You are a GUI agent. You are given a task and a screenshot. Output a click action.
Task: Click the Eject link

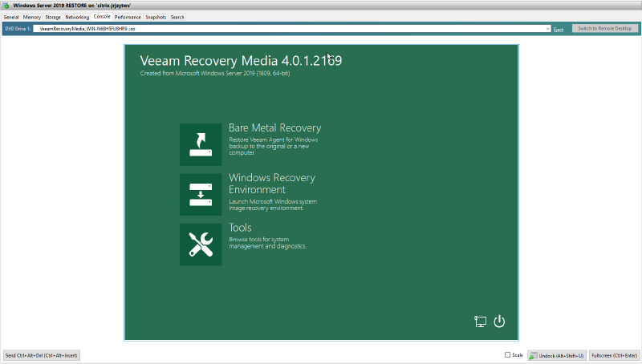558,30
